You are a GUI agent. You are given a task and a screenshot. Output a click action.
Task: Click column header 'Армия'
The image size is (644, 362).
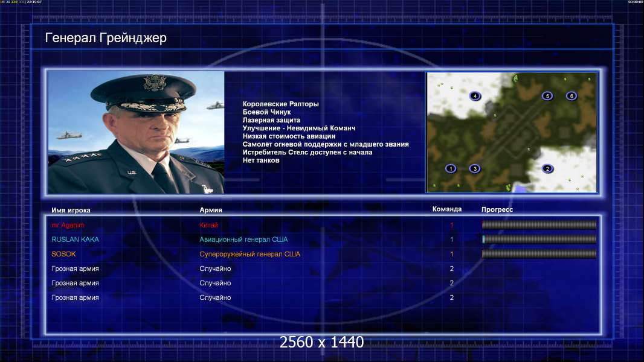click(x=211, y=210)
